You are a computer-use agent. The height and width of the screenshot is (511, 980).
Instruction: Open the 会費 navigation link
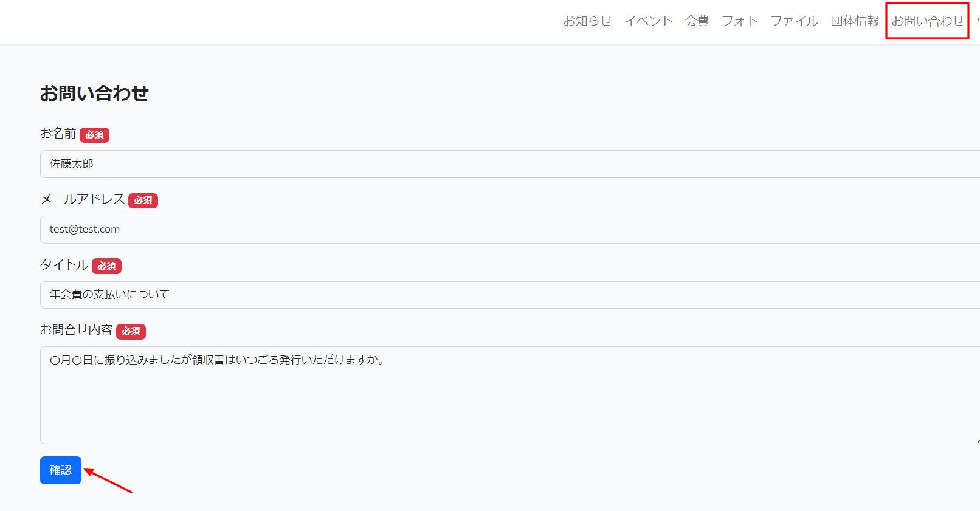[x=697, y=21]
